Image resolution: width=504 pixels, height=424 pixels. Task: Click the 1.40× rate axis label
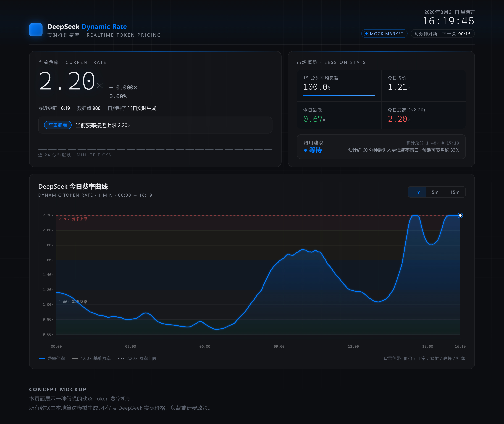click(48, 275)
